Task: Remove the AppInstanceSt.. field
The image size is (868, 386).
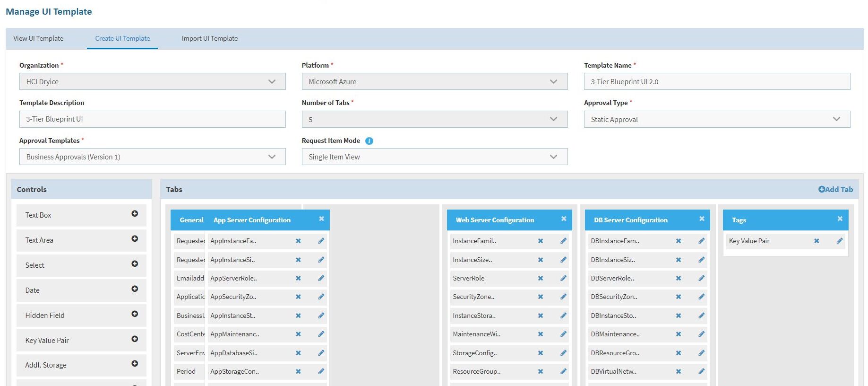Action: point(298,316)
